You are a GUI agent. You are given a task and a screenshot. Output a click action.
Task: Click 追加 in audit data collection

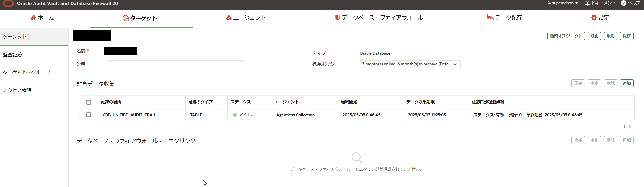[626, 83]
